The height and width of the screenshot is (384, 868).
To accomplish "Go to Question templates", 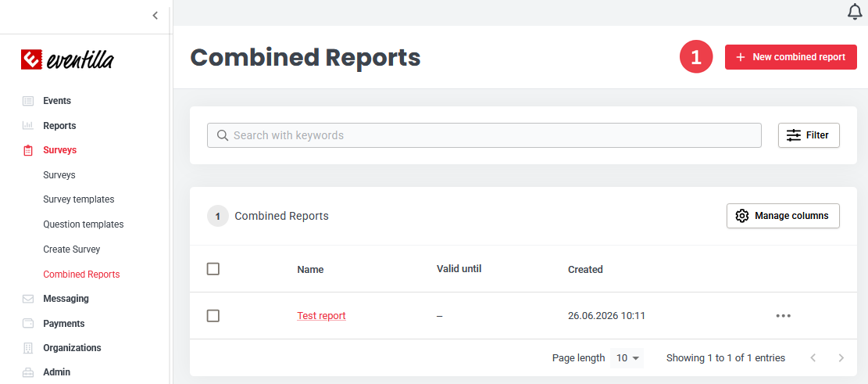I will [x=83, y=224].
